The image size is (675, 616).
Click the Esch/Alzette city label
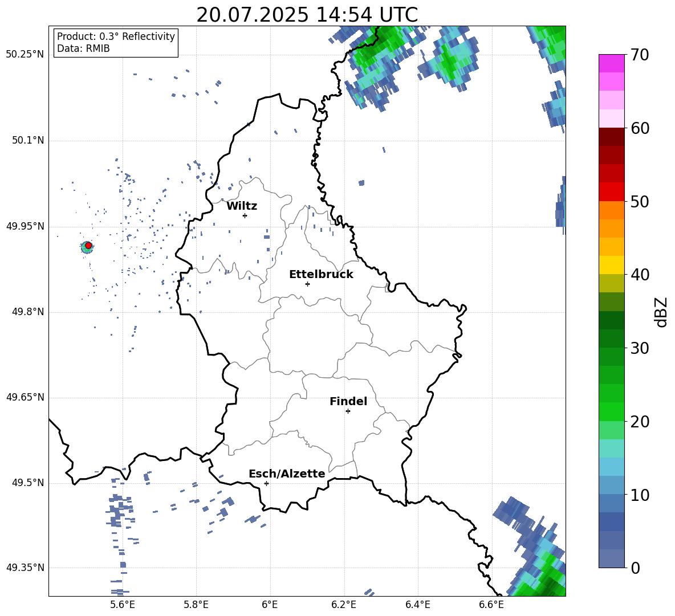(287, 474)
